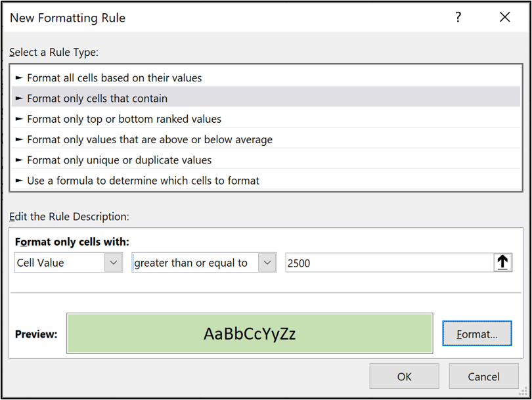Click the arrow marker beside "Format only values that are above or below average"

pyautogui.click(x=19, y=139)
